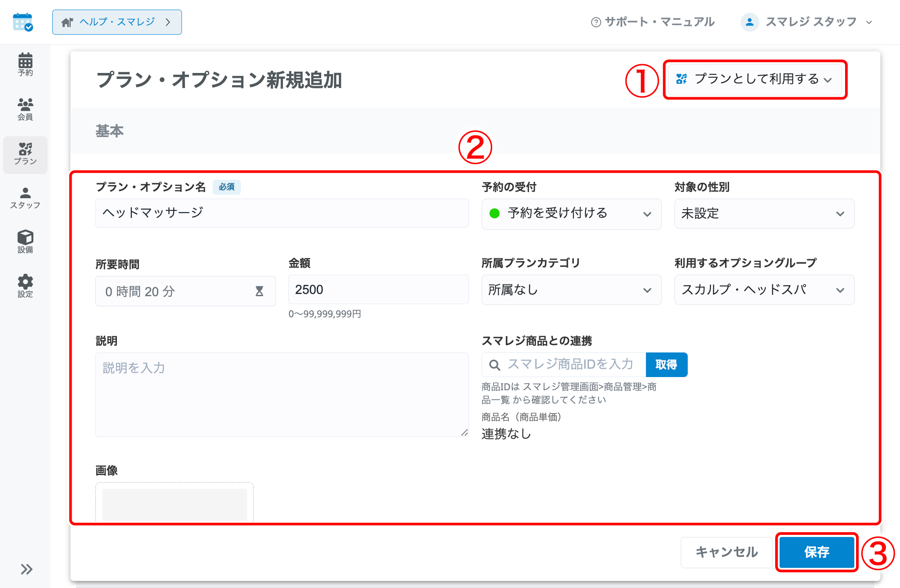The width and height of the screenshot is (900, 588).
Task: Click the プラン・オプション名 field with ヘッドマッサージ
Action: 282,213
